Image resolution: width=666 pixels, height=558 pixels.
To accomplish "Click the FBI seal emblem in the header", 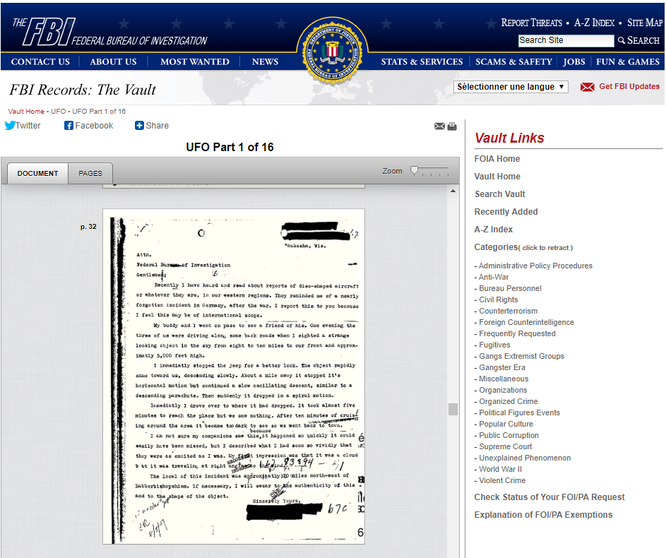I will 332,51.
